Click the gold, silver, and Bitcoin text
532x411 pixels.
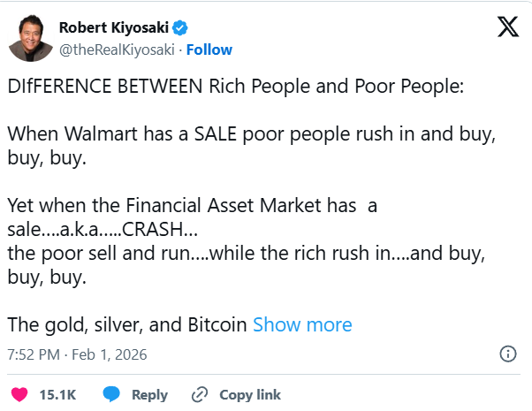pos(126,324)
